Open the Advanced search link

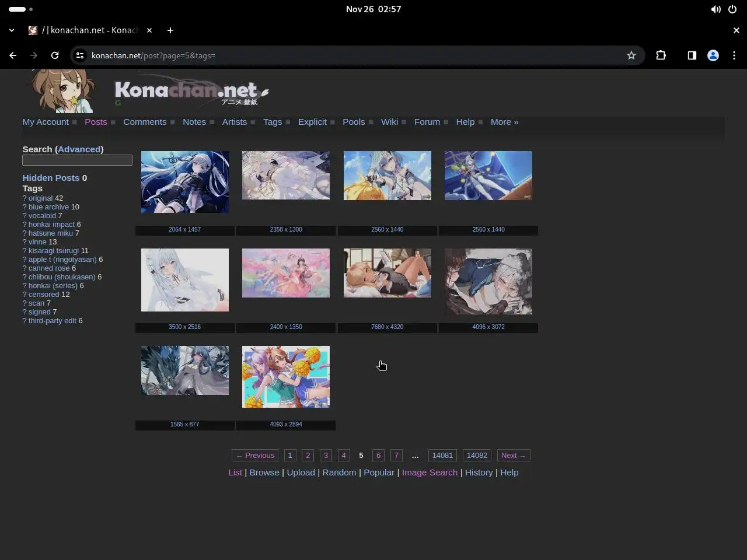[x=79, y=149]
